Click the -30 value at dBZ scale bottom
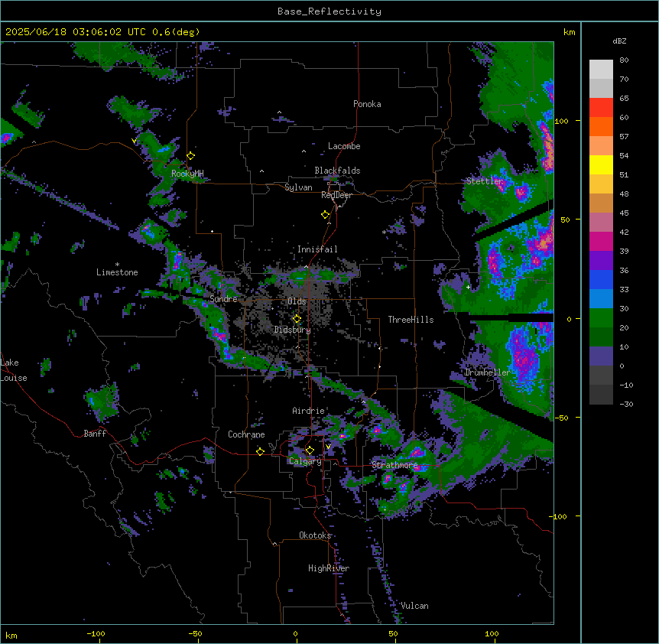 [626, 405]
